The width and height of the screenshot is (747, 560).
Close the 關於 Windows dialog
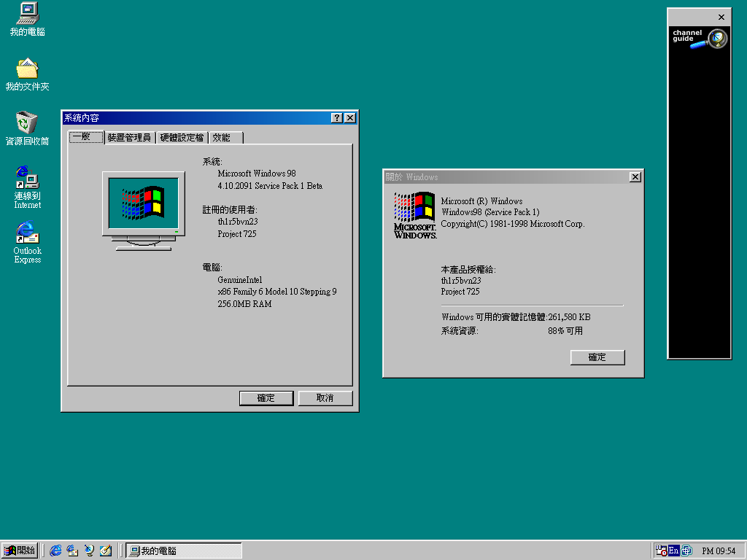tap(635, 177)
